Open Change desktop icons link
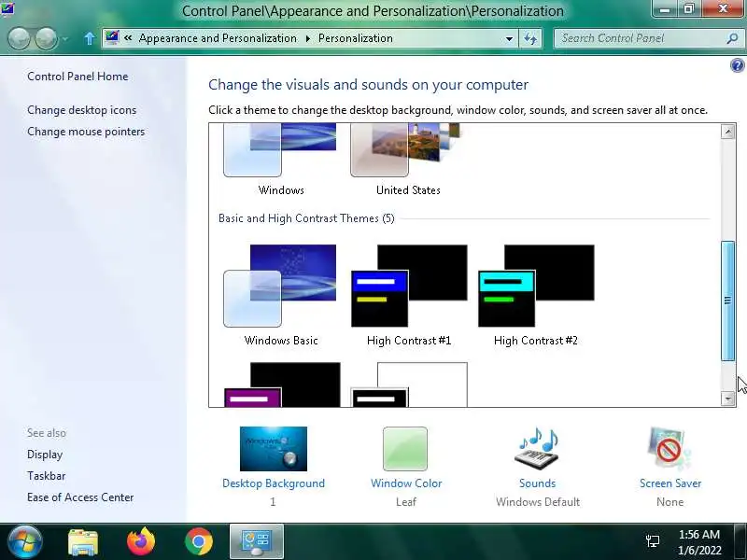Screen dimensions: 747x560 coord(82,110)
